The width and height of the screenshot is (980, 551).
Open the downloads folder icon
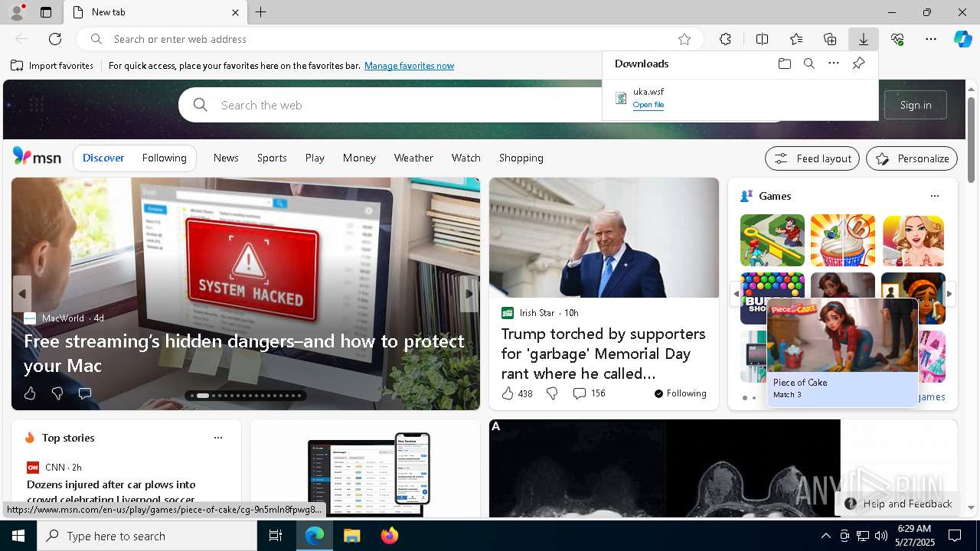coord(784,64)
